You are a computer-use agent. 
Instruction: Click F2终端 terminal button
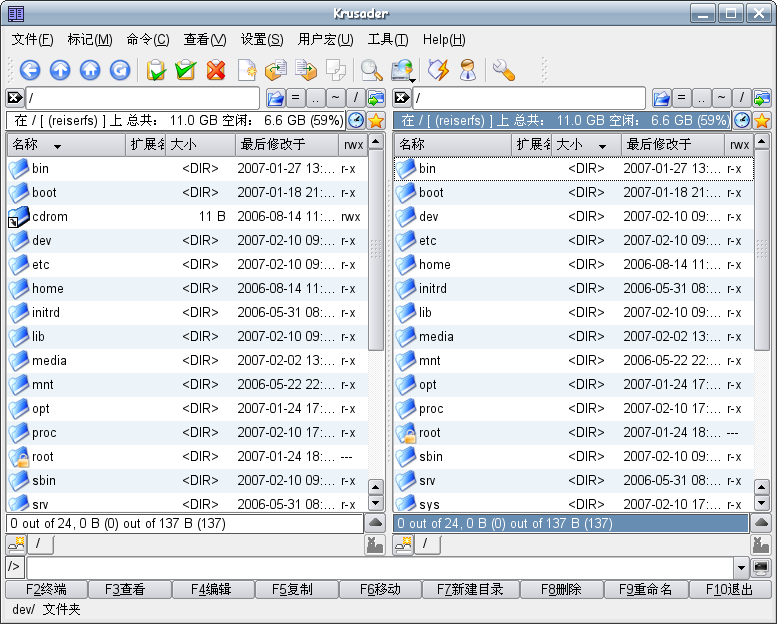pos(46,590)
